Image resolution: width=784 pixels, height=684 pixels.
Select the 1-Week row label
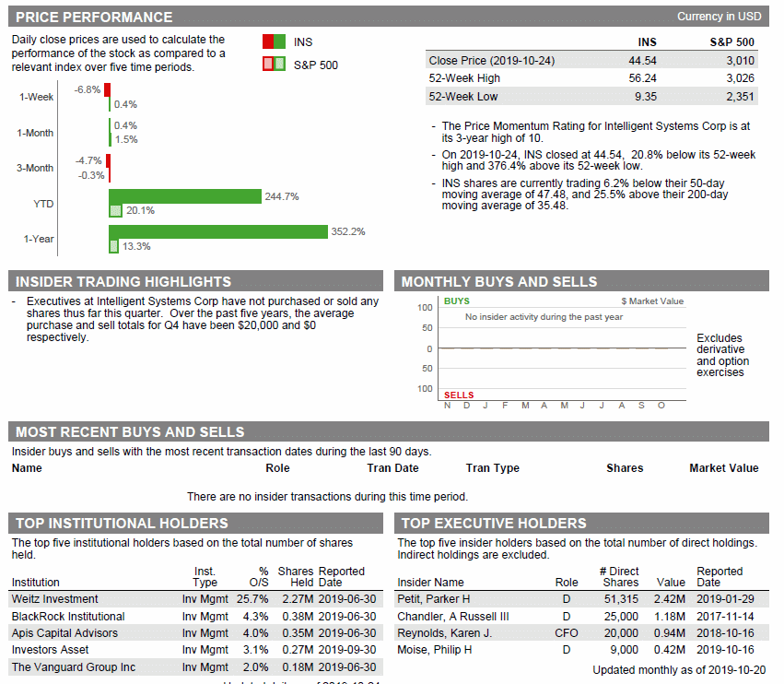(36, 97)
